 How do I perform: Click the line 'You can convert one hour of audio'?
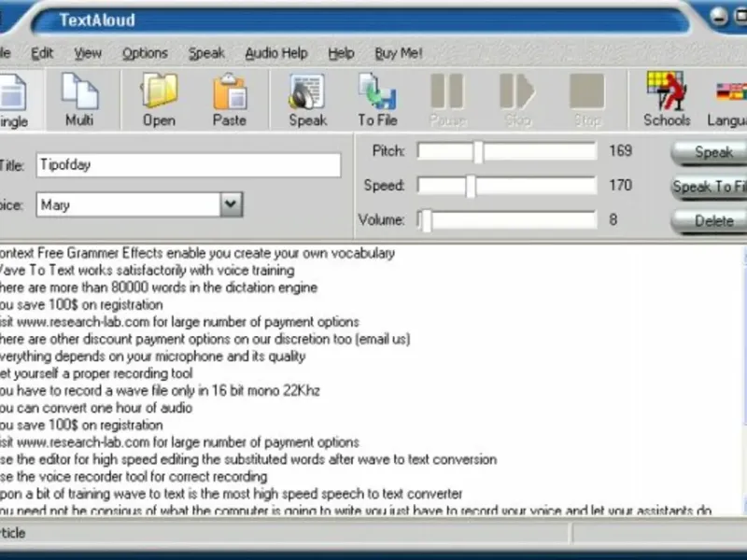(96, 408)
